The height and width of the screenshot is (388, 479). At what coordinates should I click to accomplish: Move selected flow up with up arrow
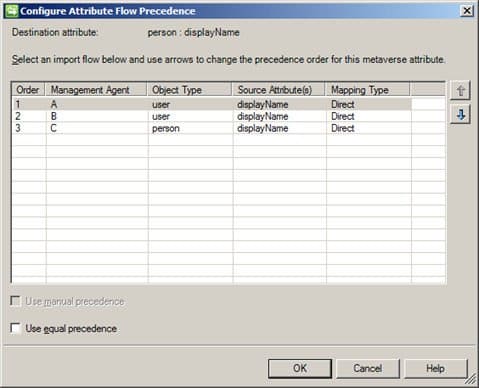tap(460, 91)
